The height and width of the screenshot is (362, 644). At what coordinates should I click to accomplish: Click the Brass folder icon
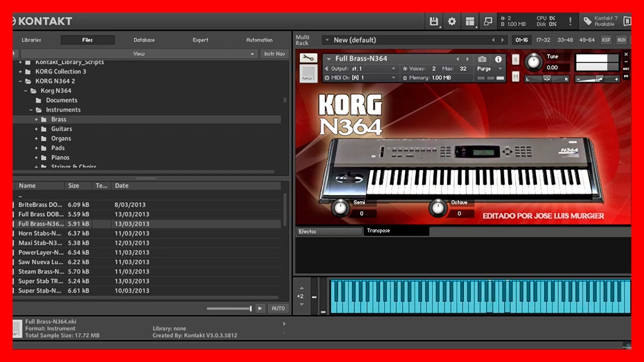[44, 119]
